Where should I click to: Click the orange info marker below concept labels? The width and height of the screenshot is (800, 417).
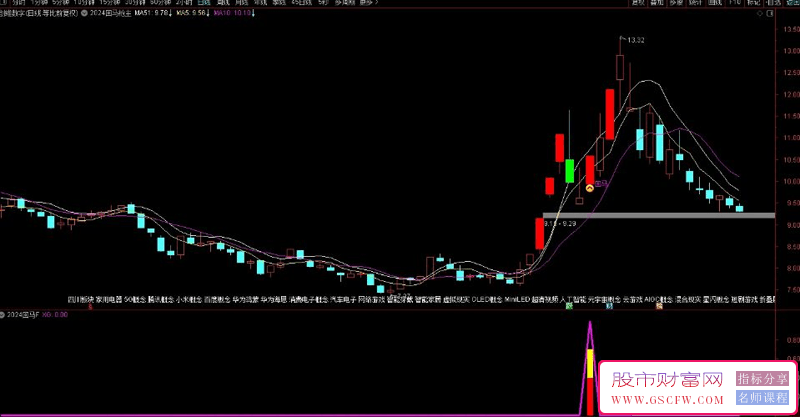click(659, 306)
